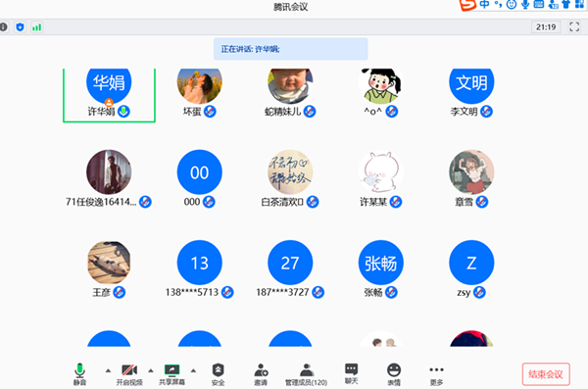
Task: Expand audio options arrow beside mute
Action: tap(108, 370)
